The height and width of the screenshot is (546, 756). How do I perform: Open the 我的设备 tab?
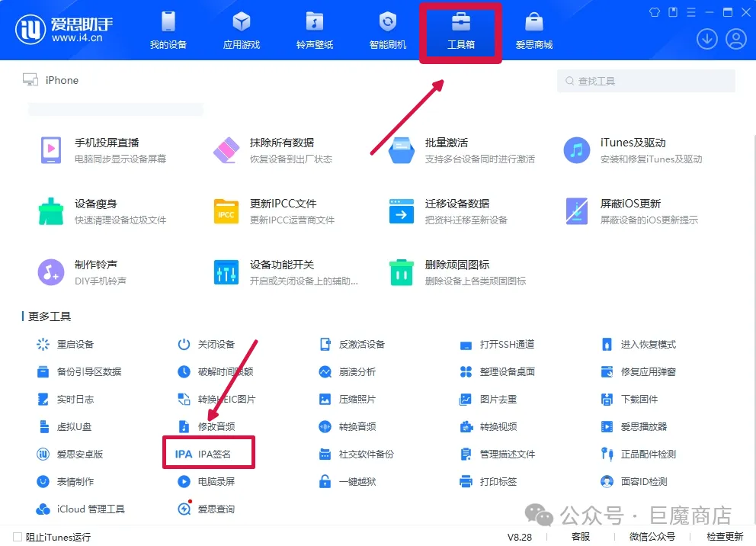[168, 31]
